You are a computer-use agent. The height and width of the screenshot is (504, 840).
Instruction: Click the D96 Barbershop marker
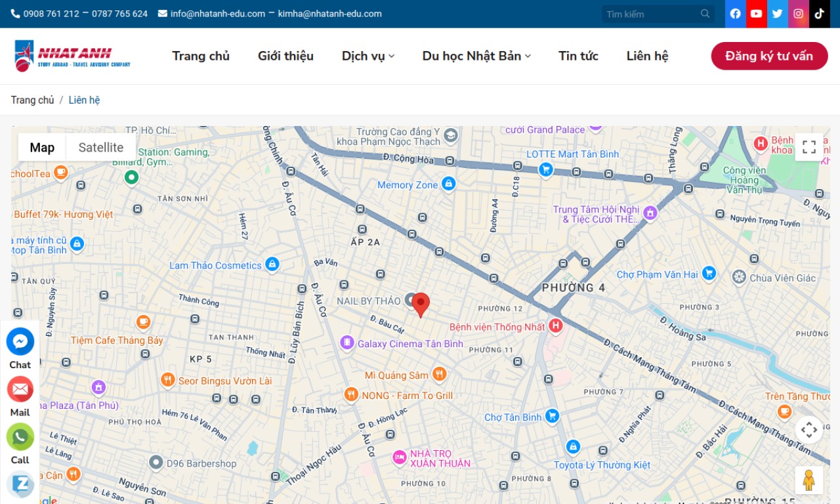pos(156,463)
